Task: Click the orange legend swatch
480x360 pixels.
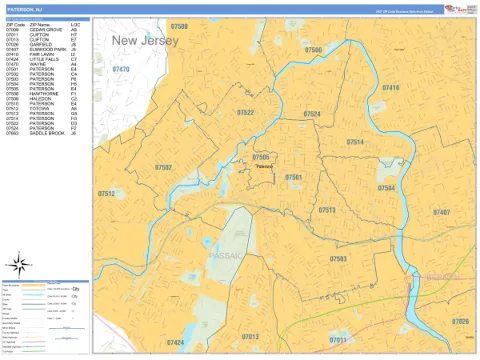Action: pyautogui.click(x=33, y=285)
